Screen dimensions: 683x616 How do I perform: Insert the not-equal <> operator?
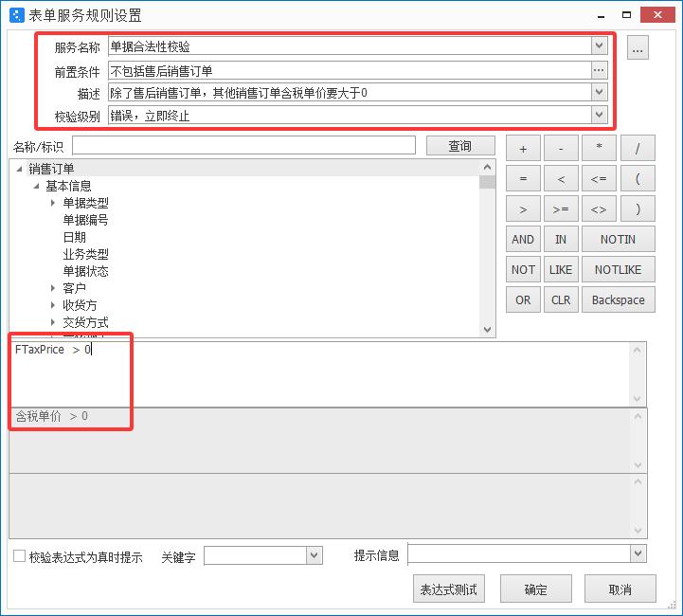[599, 209]
